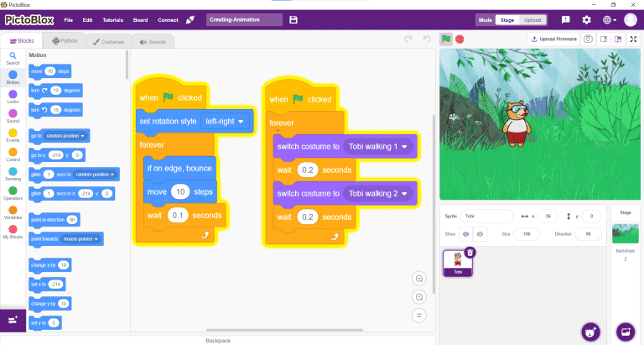Click the Upload Firmware button
644x345 pixels.
tap(554, 39)
